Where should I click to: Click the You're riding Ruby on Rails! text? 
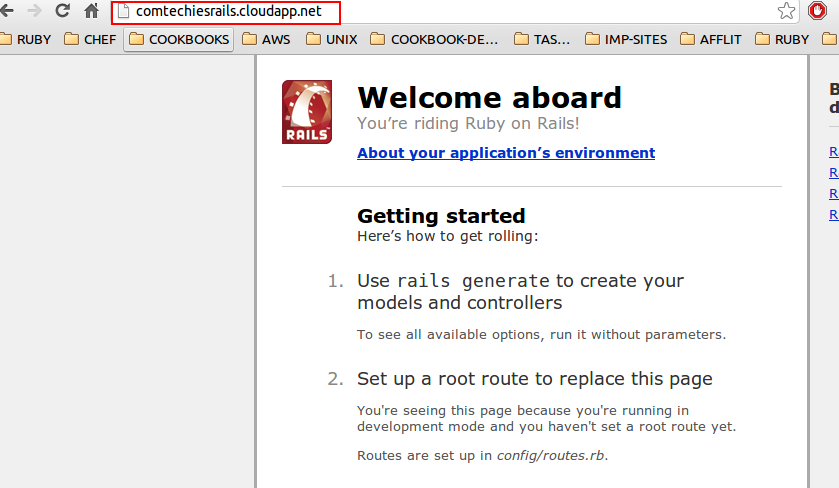468,124
